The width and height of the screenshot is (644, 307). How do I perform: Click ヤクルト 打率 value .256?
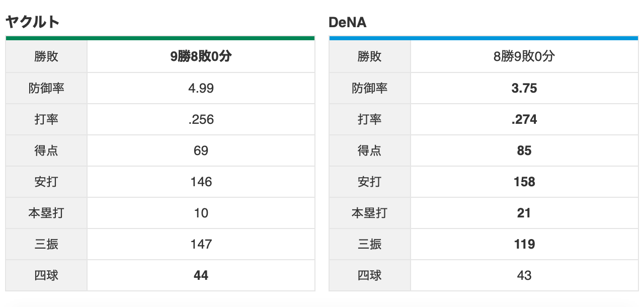coord(201,119)
